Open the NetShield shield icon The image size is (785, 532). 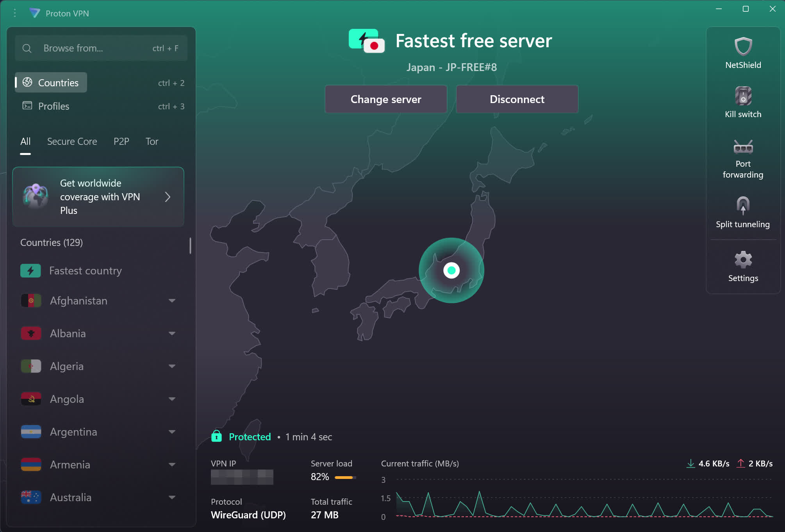point(743,47)
